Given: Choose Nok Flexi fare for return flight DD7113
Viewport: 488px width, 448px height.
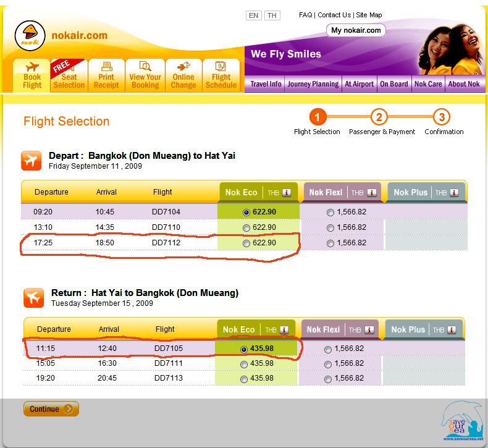Looking at the screenshot, I should pyautogui.click(x=327, y=379).
